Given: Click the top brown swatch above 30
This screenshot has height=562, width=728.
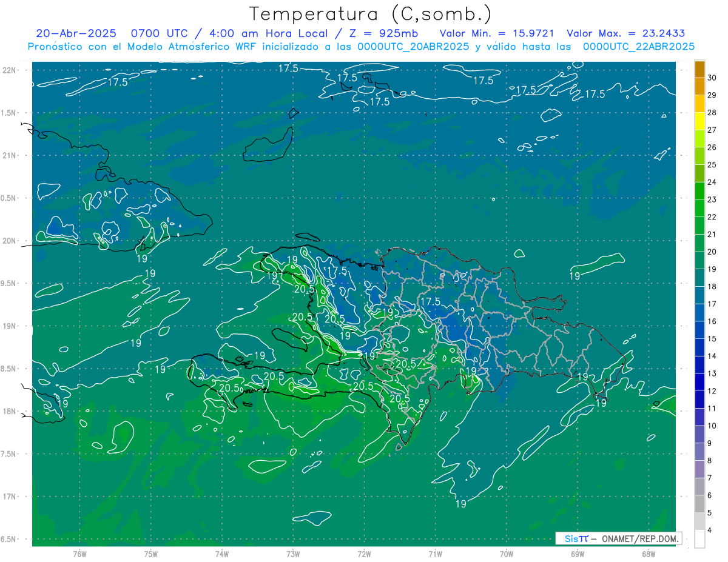Looking at the screenshot, I should point(699,70).
